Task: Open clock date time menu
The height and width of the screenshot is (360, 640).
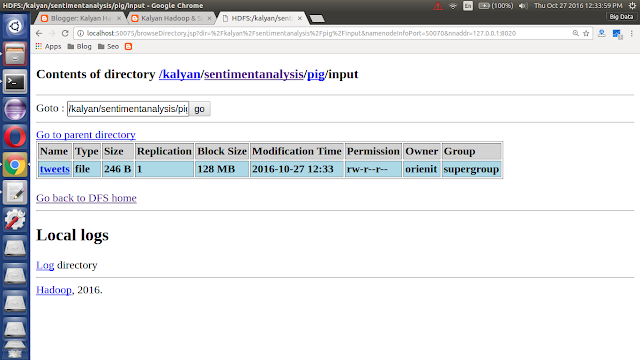Action: pos(578,6)
